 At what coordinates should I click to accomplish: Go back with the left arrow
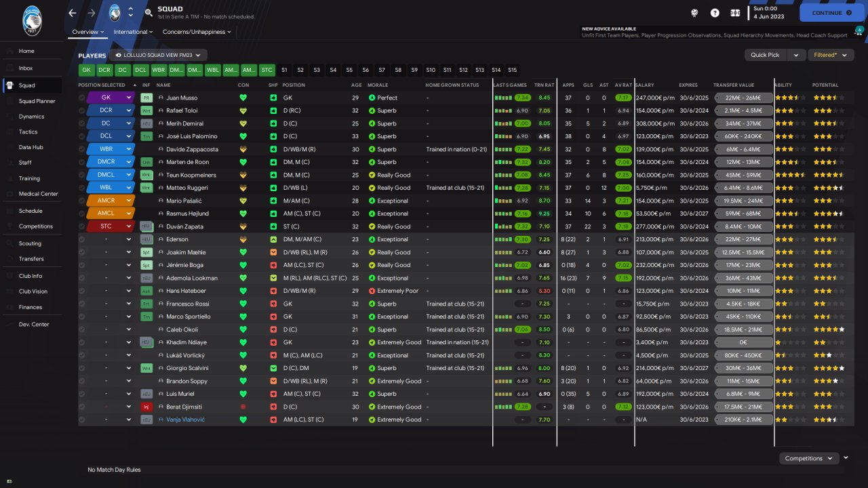coord(73,13)
